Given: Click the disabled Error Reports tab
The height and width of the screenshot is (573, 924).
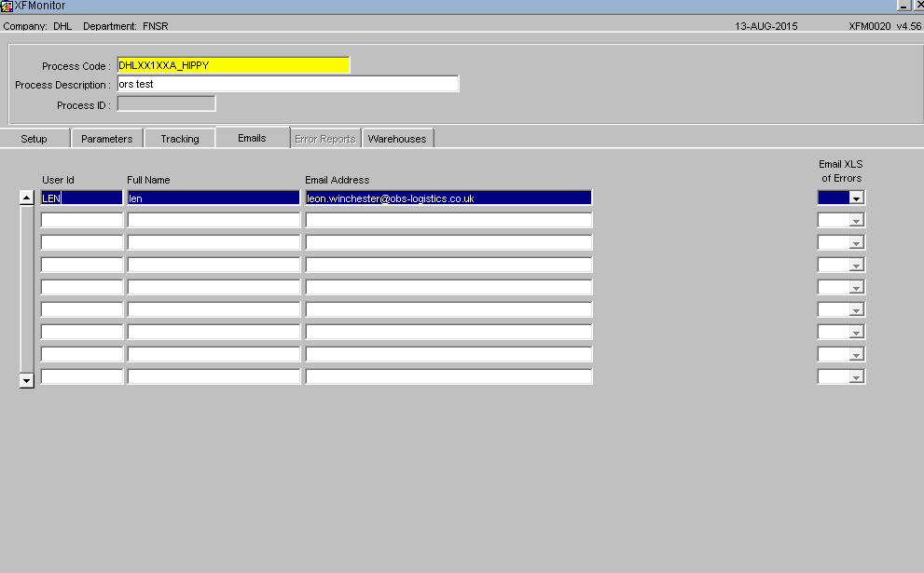Looking at the screenshot, I should coord(325,139).
